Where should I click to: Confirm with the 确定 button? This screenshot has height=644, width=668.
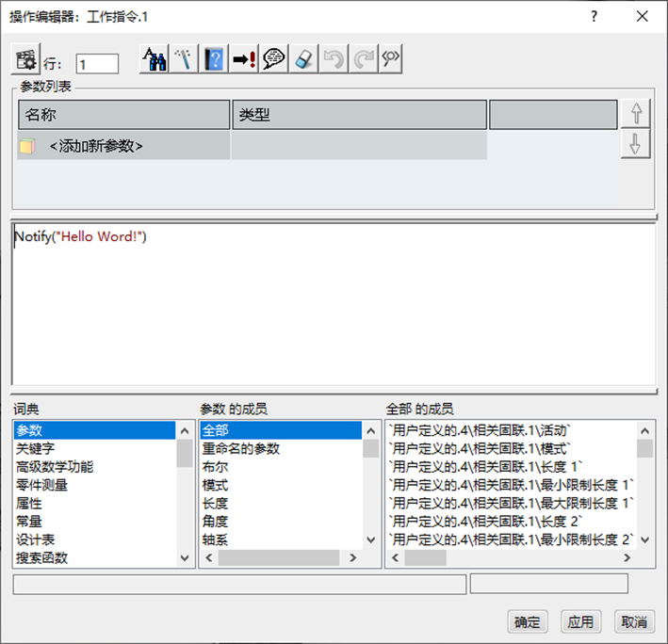coord(528,621)
